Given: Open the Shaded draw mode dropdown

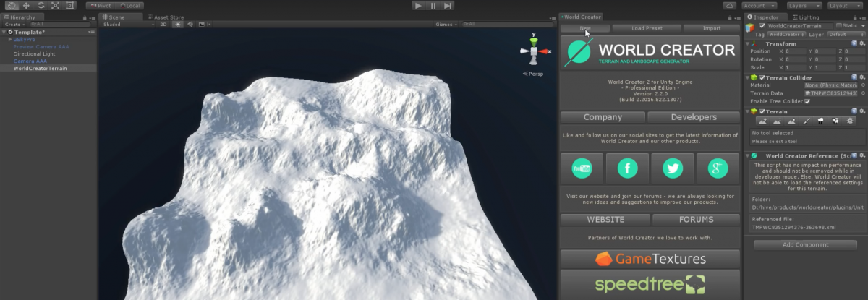Looking at the screenshot, I should click(x=128, y=24).
